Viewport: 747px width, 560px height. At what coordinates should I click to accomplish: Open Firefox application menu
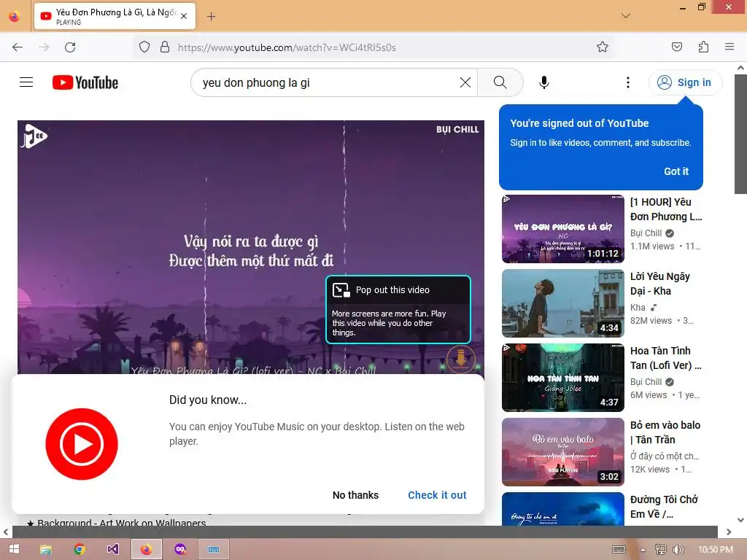729,47
